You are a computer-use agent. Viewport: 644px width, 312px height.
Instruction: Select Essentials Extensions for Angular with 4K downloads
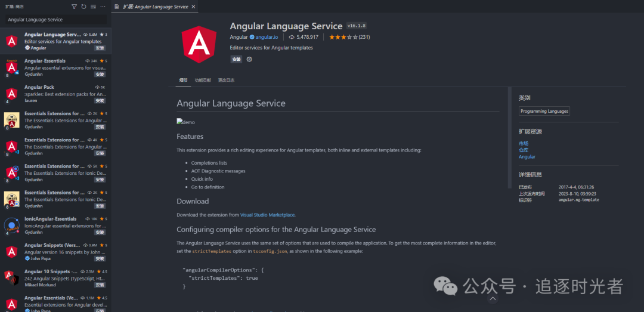55,146
